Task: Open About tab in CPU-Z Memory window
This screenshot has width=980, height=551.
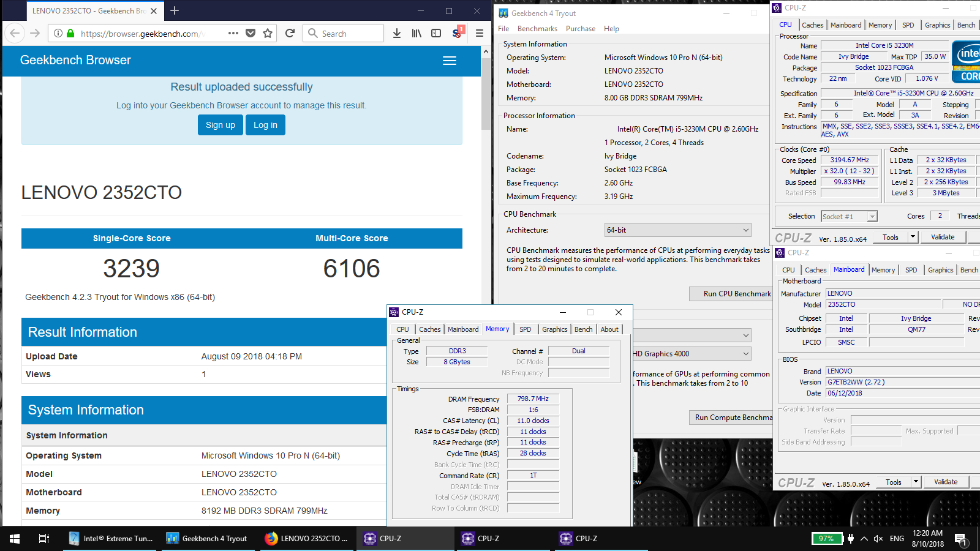Action: (609, 329)
